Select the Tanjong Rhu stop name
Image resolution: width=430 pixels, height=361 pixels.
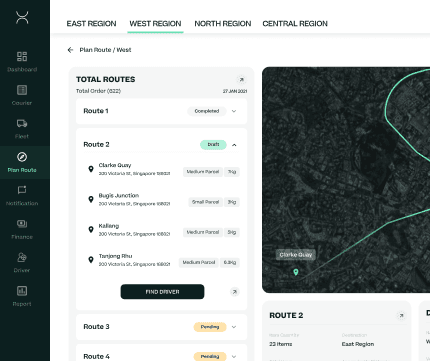pyautogui.click(x=115, y=256)
